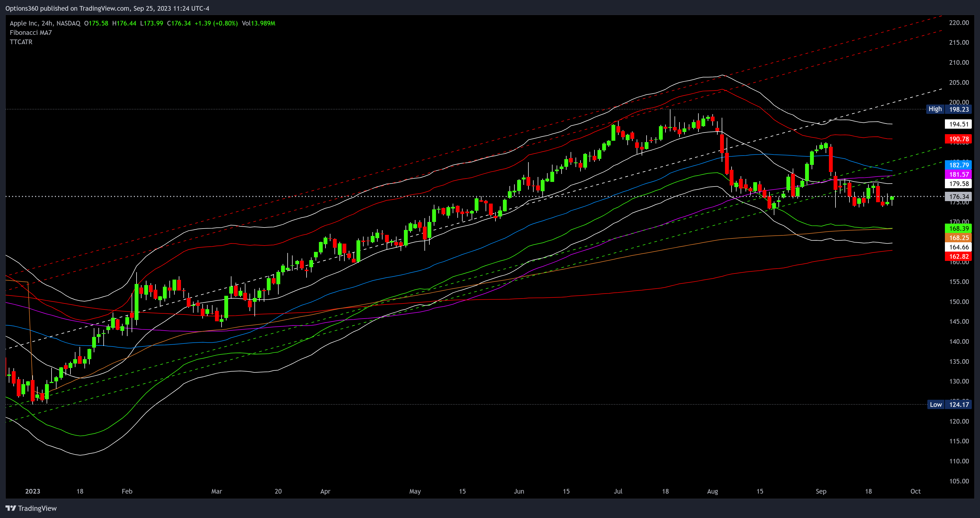This screenshot has width=980, height=518.
Task: Click the Jun label on time axis
Action: tap(519, 491)
